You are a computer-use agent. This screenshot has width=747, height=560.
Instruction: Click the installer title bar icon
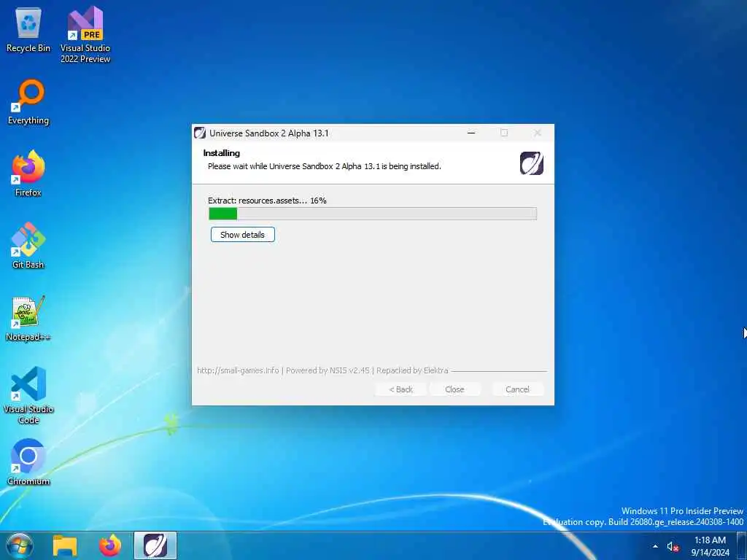coord(200,133)
